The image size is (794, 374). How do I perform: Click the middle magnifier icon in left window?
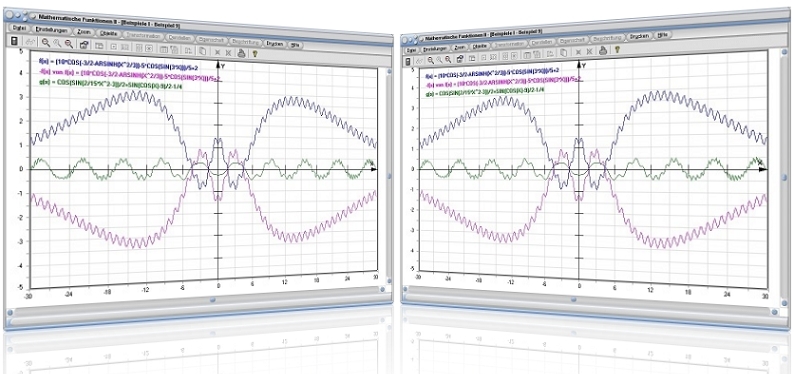(x=57, y=43)
